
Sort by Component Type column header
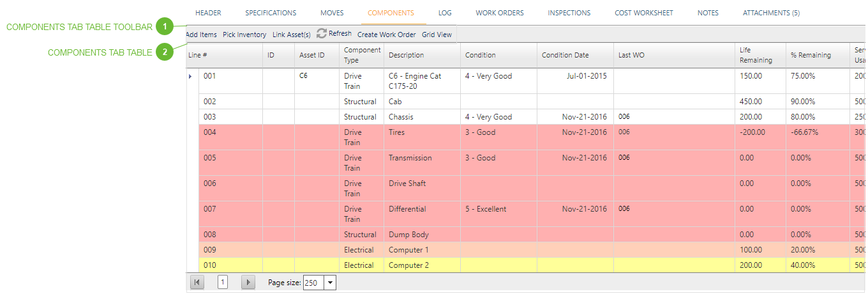click(x=362, y=55)
